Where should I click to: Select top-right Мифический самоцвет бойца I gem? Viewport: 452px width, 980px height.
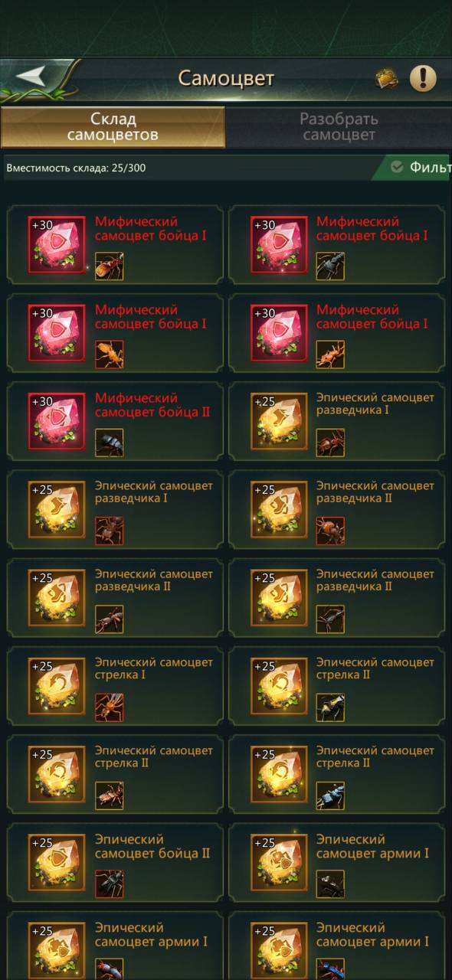pyautogui.click(x=279, y=244)
